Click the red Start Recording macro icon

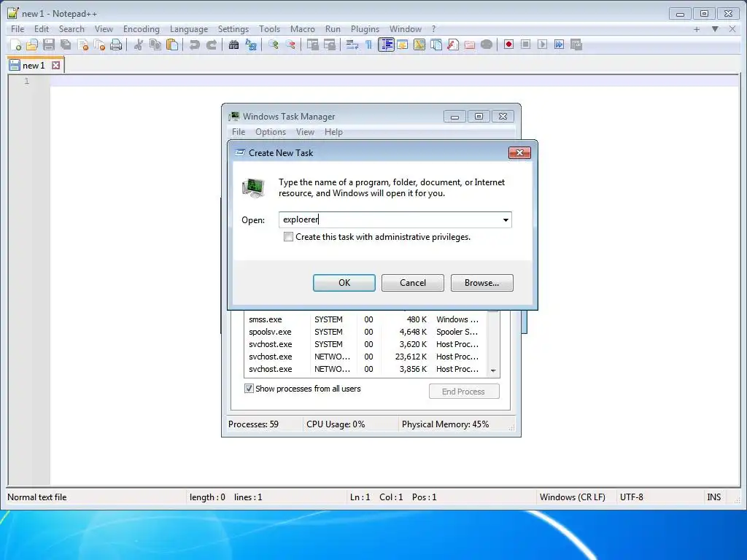pos(508,44)
